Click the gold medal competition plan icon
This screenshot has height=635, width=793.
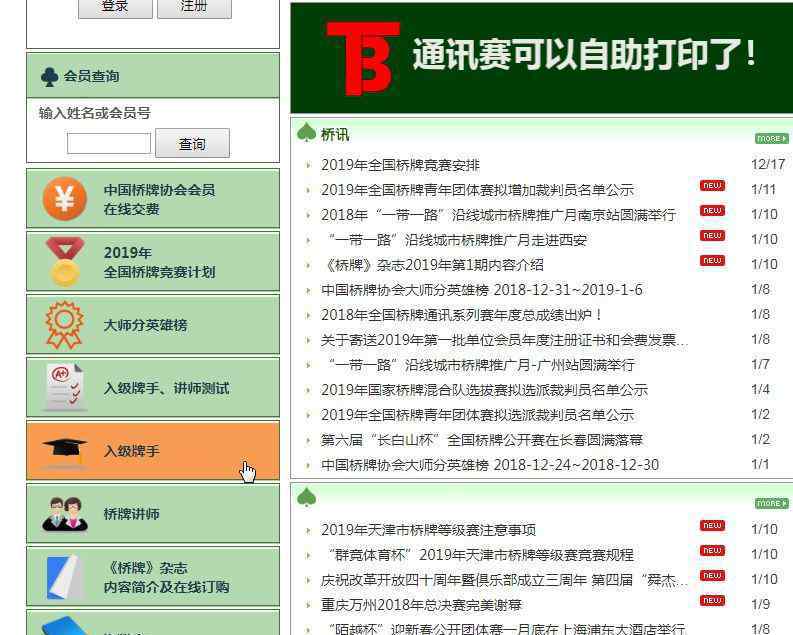tap(65, 261)
